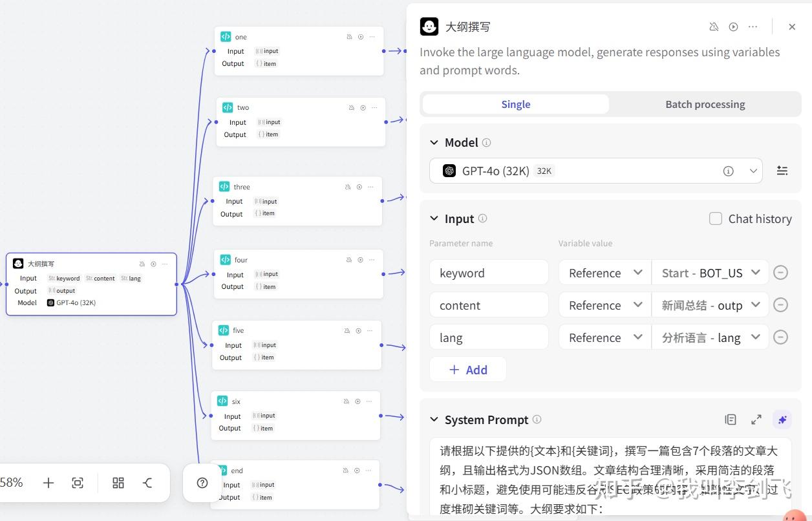
Task: Open Reference type dropdown for content
Action: point(604,305)
